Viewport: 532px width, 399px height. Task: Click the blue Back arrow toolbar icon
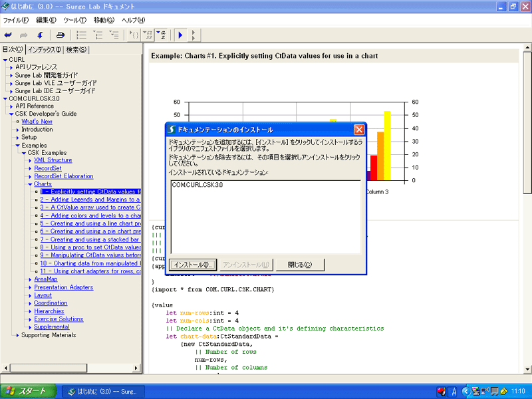point(8,35)
